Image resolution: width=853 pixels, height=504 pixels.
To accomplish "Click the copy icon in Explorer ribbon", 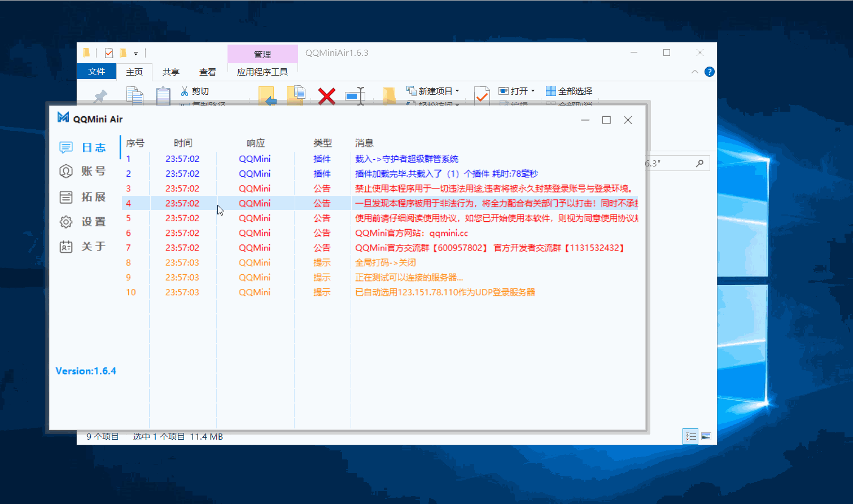I will tap(134, 95).
